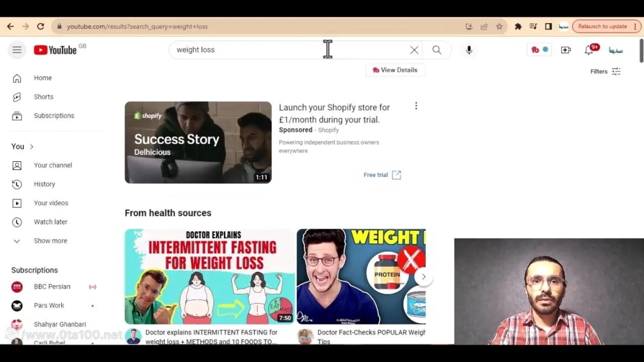Bookmark page with the star icon

point(499,26)
